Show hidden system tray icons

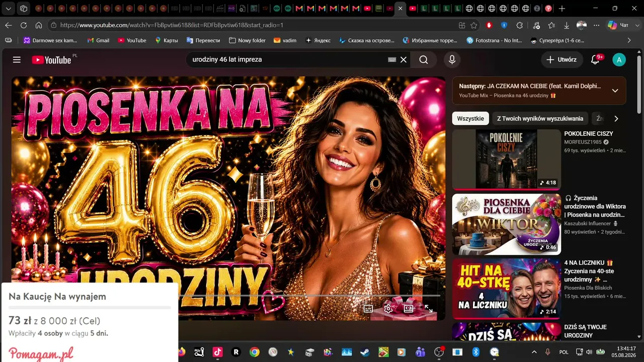534,352
